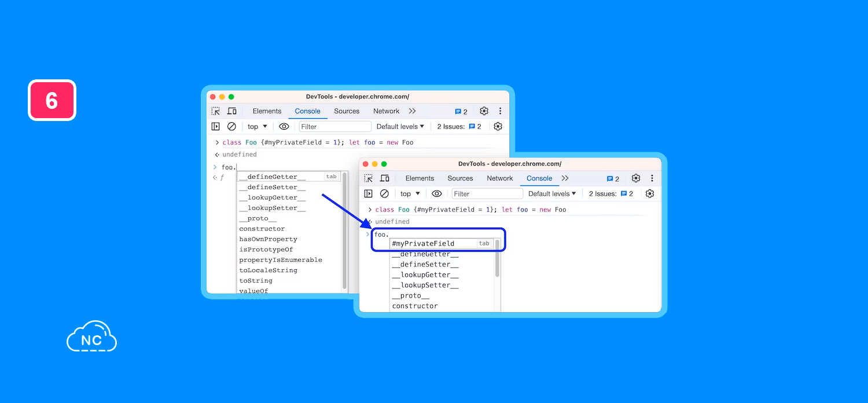This screenshot has height=403, width=868.
Task: Click the back window autocomplete scrollbar
Action: click(x=345, y=232)
